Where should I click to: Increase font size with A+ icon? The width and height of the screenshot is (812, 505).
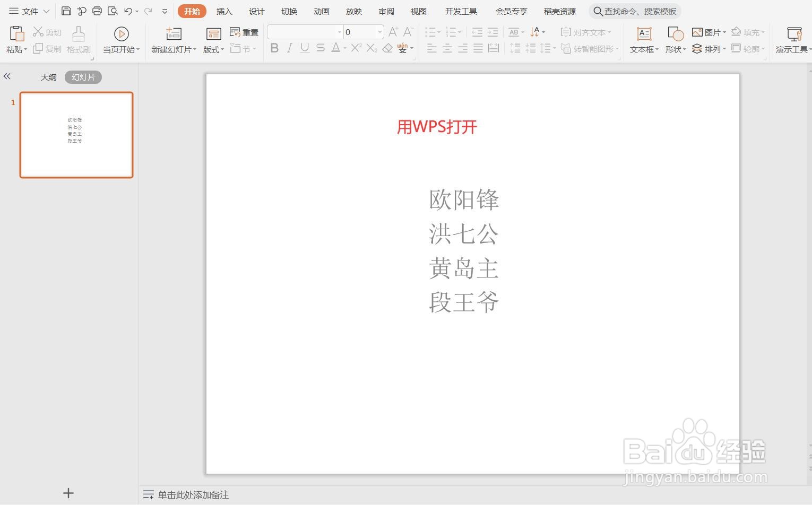[x=393, y=32]
